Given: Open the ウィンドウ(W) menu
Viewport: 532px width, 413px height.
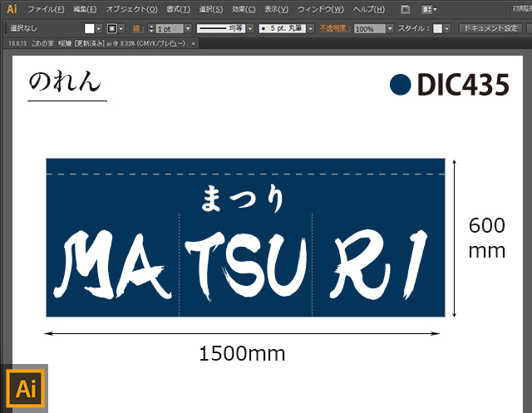Looking at the screenshot, I should pyautogui.click(x=321, y=10).
